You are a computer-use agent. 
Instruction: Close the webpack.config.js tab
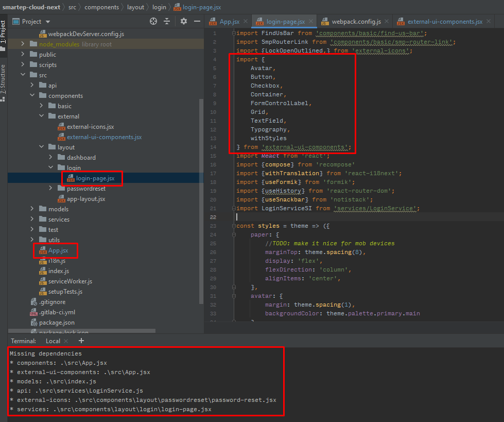pos(387,21)
